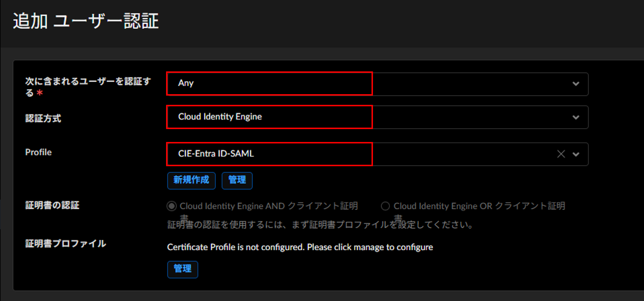The height and width of the screenshot is (301, 644).
Task: Click the 'Cloud Identity Engine' authentication method field
Action: click(x=377, y=117)
